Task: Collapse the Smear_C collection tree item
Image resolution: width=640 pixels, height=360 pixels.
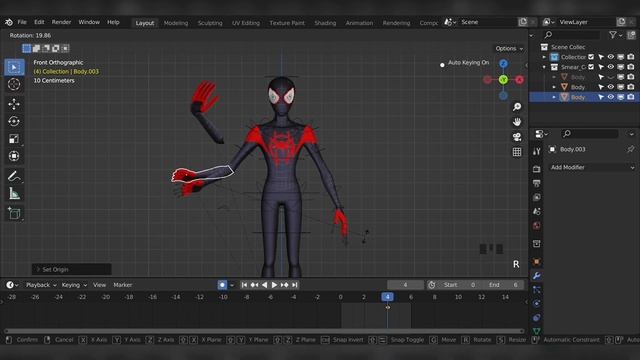Action: (544, 67)
